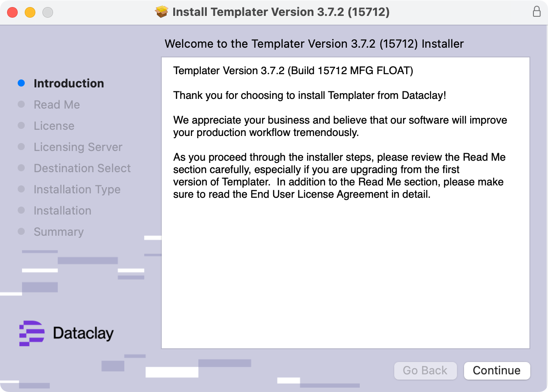Image resolution: width=548 pixels, height=392 pixels.
Task: Click the Dataclay logo
Action: [66, 333]
